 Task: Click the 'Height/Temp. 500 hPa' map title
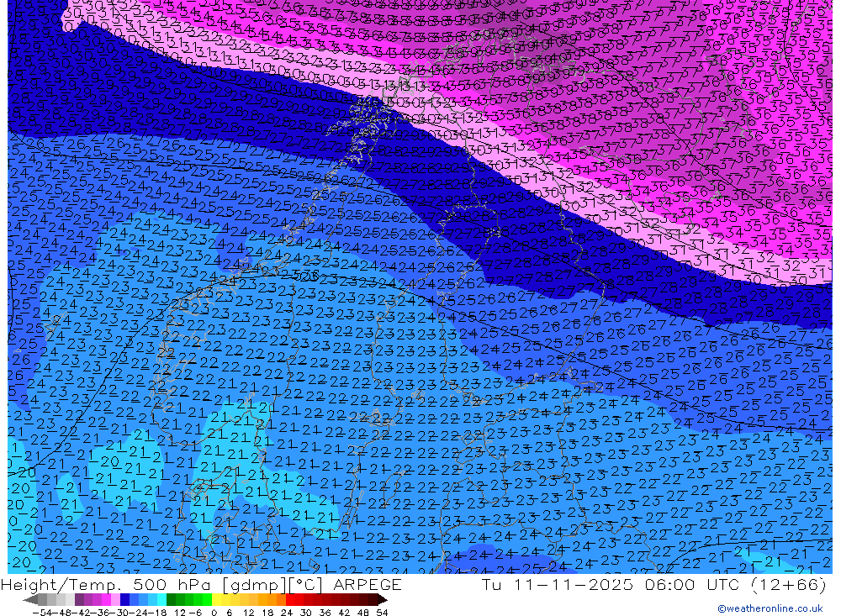[x=108, y=584]
